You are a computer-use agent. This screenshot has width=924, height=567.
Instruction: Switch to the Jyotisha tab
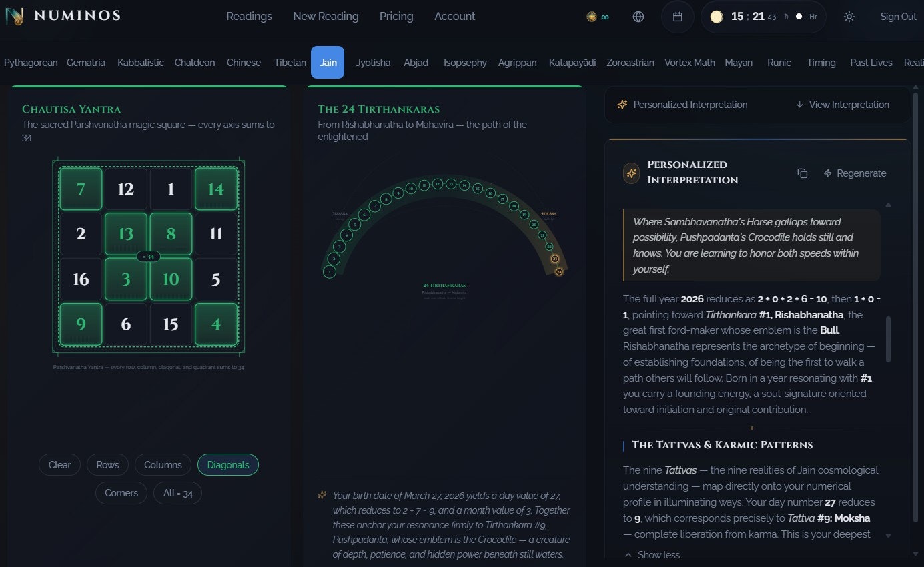(x=374, y=63)
